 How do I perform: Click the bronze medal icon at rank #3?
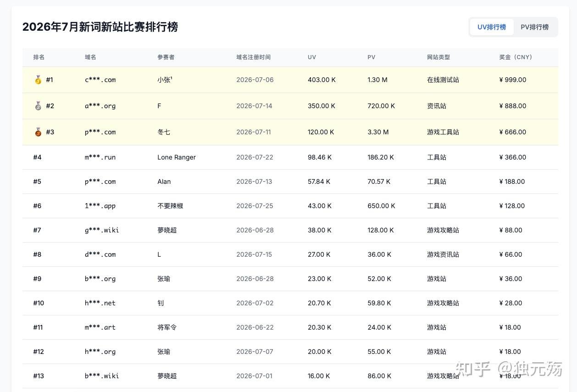39,132
